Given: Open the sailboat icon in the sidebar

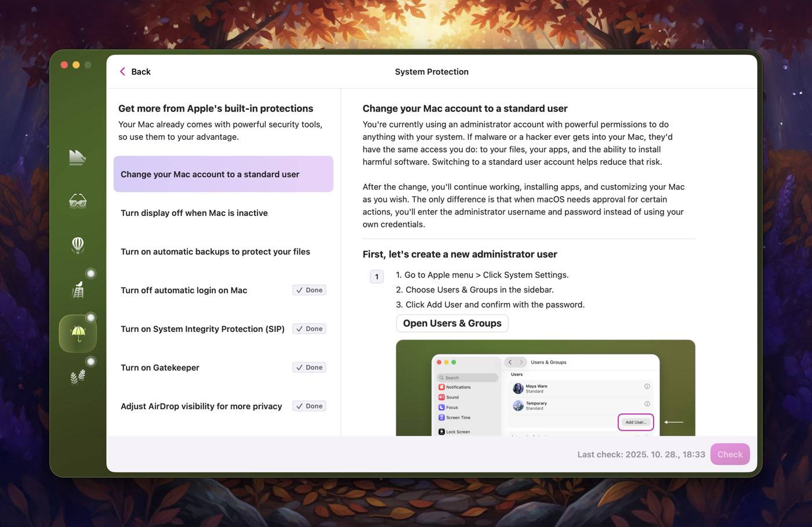Looking at the screenshot, I should pos(78,157).
